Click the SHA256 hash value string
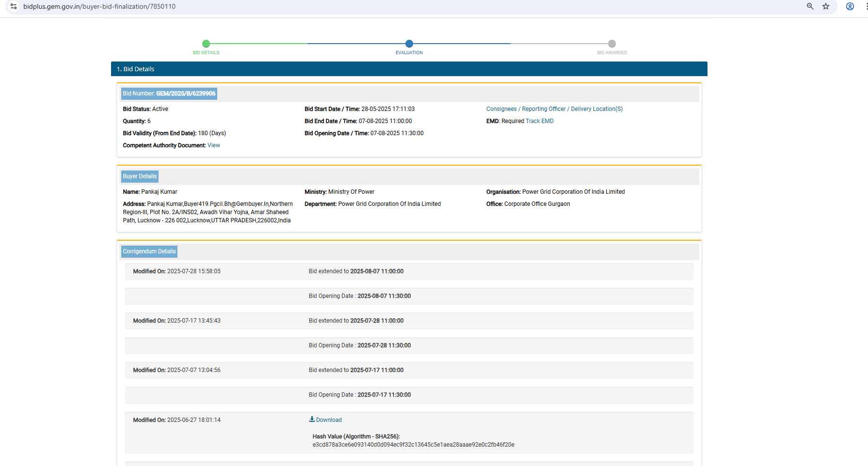 pos(414,445)
